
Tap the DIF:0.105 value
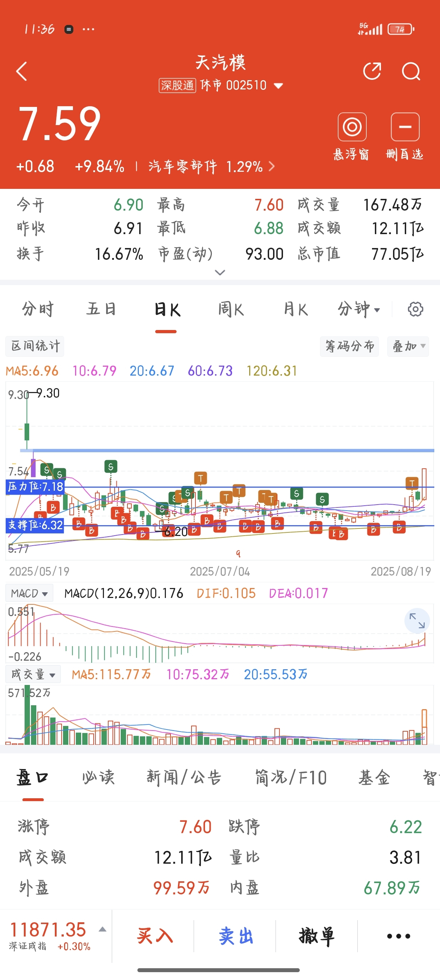click(x=226, y=593)
